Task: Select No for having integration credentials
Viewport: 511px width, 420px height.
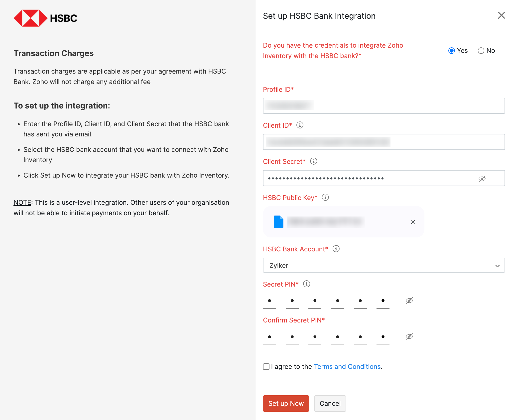Action: [x=481, y=51]
